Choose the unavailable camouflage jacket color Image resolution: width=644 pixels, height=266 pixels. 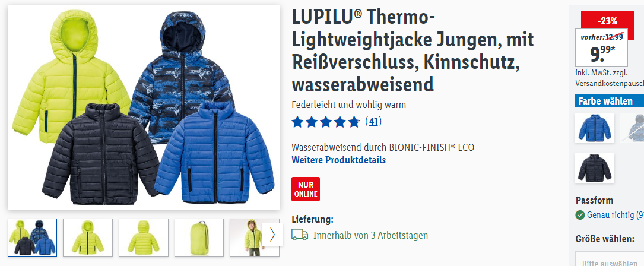pos(633,128)
